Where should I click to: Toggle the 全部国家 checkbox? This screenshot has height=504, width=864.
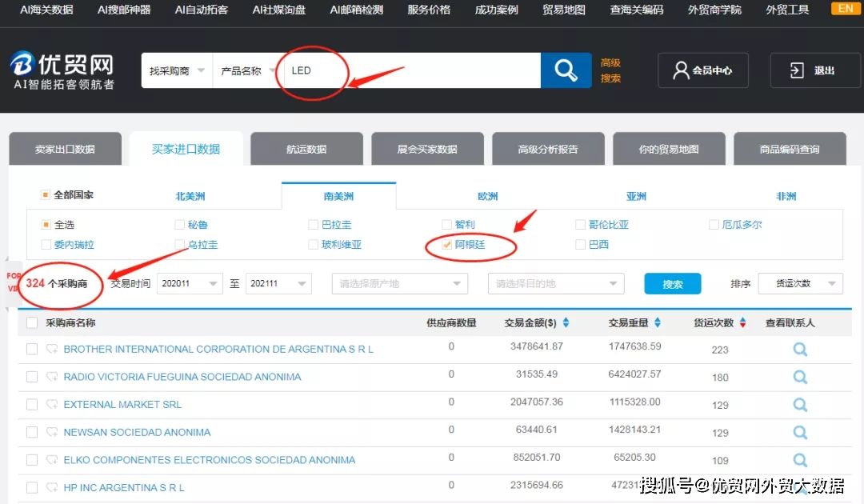[x=46, y=194]
